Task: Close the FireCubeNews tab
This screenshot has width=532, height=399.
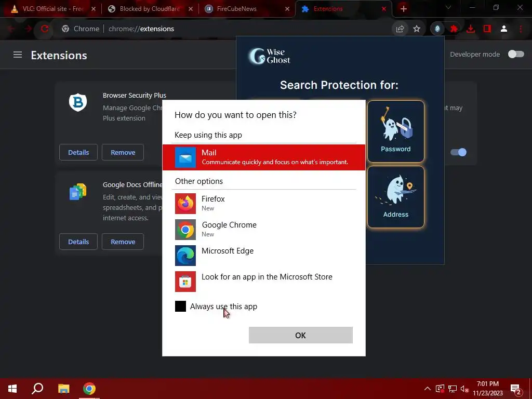Action: tap(287, 9)
